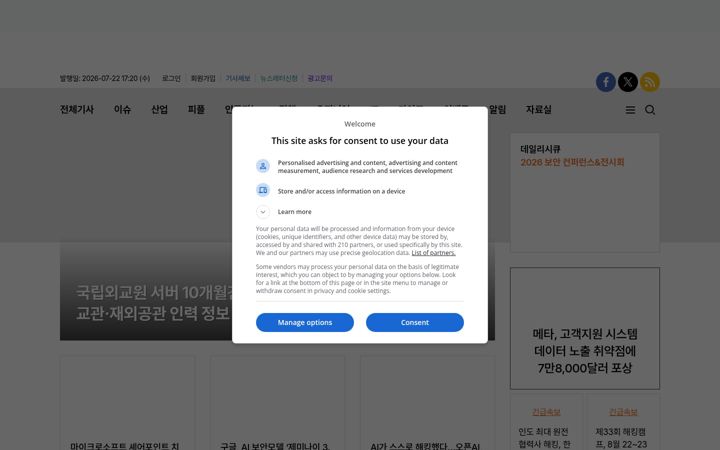The height and width of the screenshot is (450, 720).
Task: Open the 전체기사 menu item
Action: click(x=77, y=110)
